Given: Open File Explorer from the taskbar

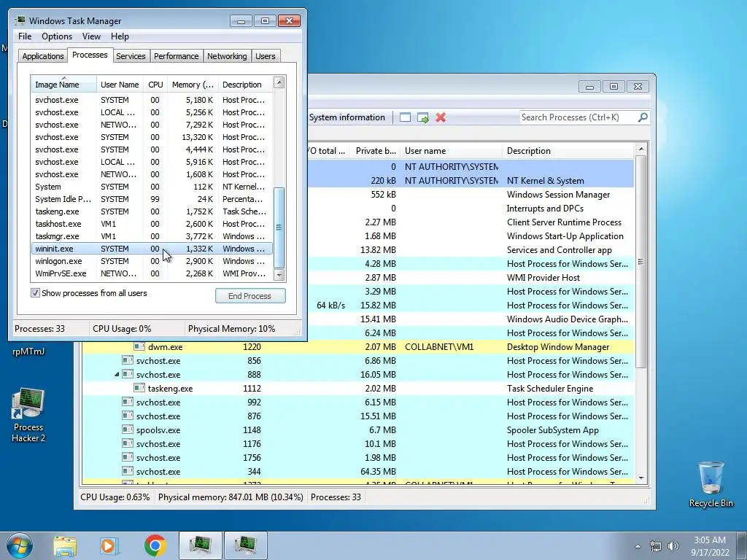Looking at the screenshot, I should pyautogui.click(x=65, y=545).
